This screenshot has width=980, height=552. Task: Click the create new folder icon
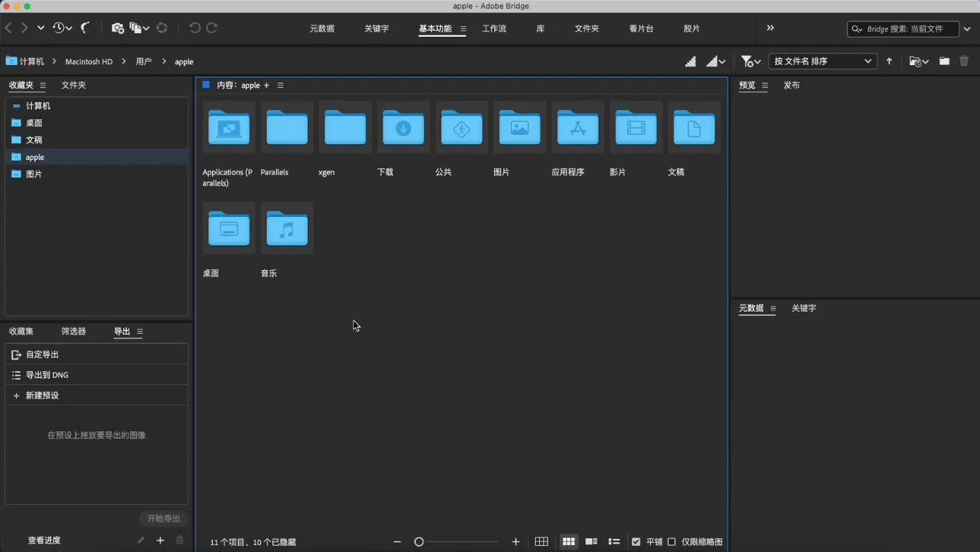(944, 61)
